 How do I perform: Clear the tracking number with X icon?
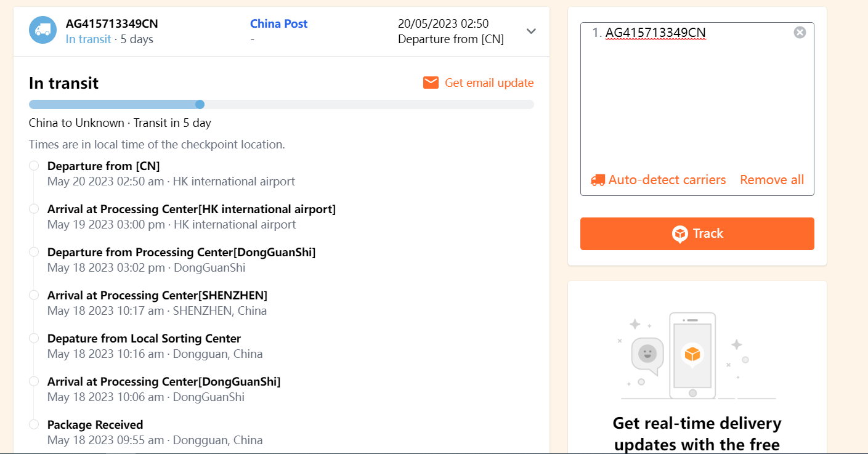[800, 33]
